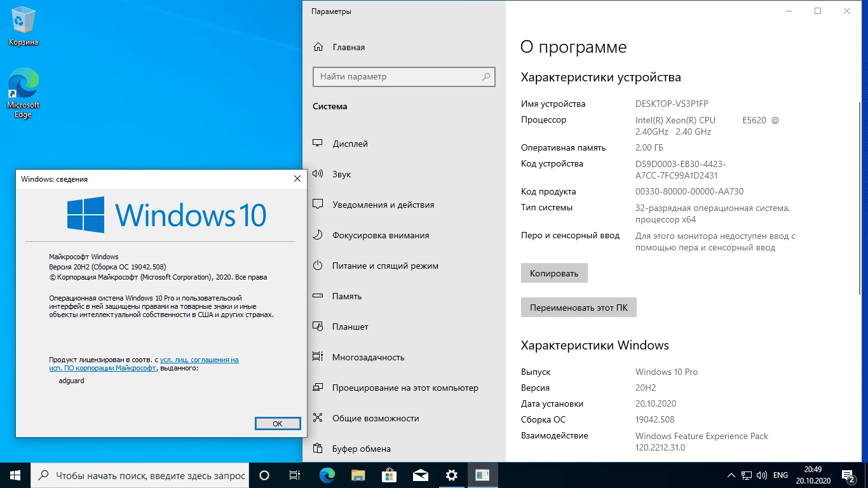Click the Найти параметр search field

pyautogui.click(x=403, y=77)
